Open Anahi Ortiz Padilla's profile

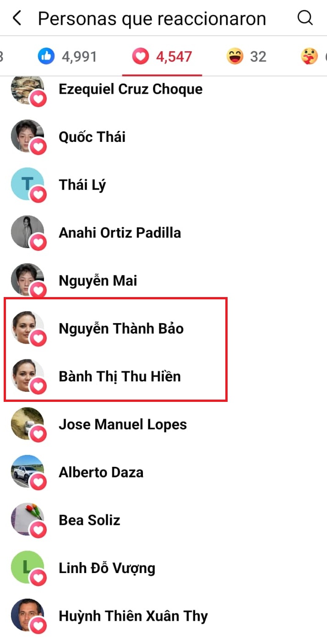(x=120, y=233)
